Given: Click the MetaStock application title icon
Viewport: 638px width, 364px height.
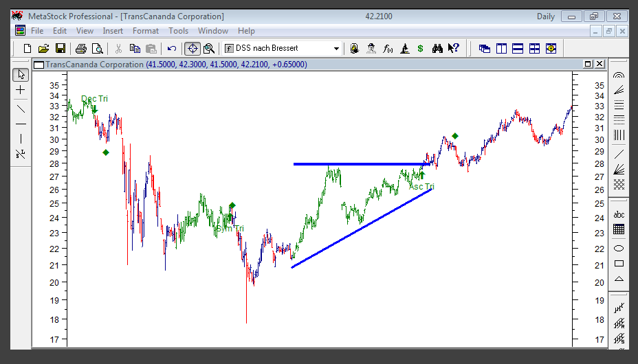Looking at the screenshot, I should [17, 16].
